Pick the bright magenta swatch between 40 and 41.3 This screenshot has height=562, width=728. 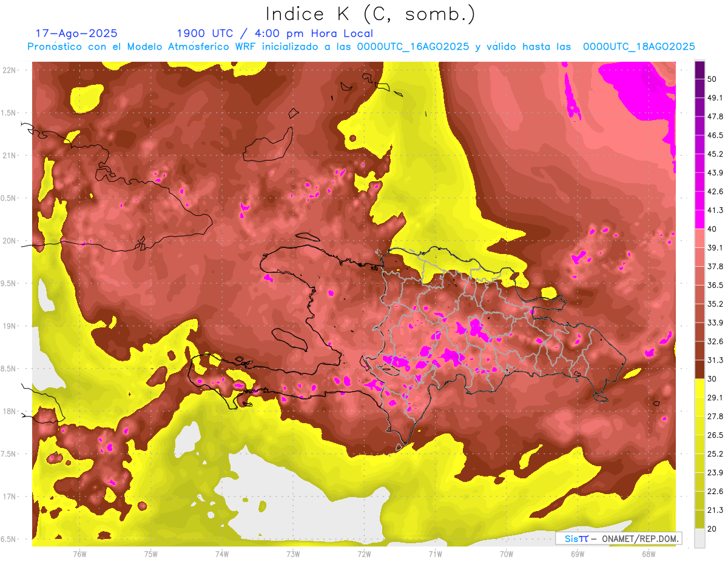(x=699, y=220)
